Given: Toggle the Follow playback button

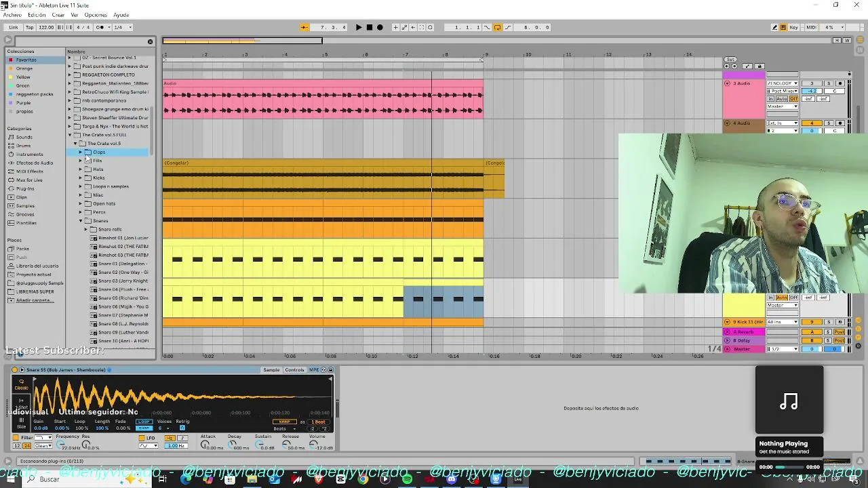Looking at the screenshot, I should pos(304,27).
